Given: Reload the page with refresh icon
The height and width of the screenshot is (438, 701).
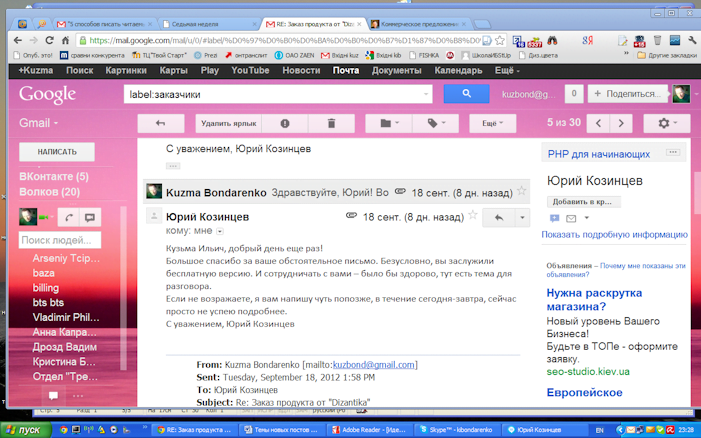Looking at the screenshot, I should click(49, 40).
